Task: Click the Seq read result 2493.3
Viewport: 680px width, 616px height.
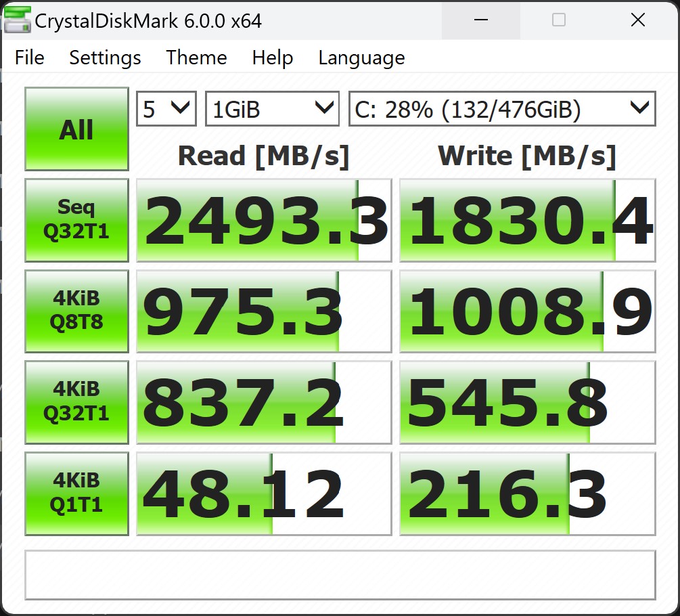Action: (264, 220)
